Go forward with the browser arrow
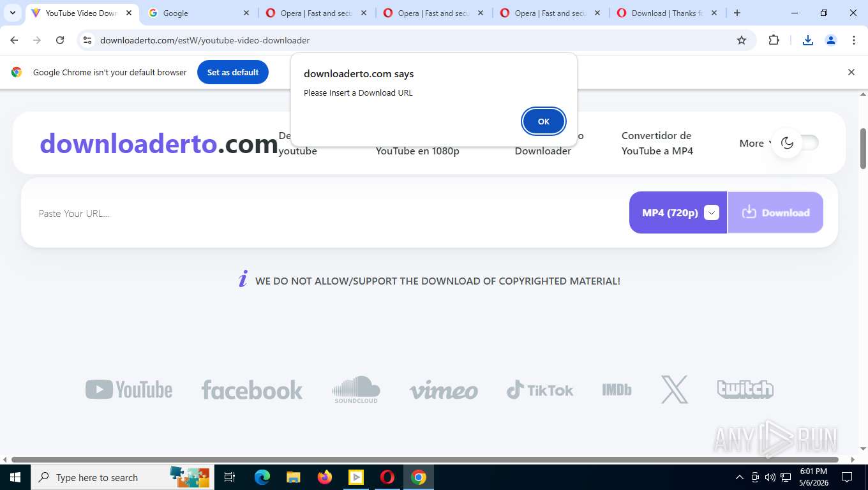Viewport: 868px width, 490px height. (x=37, y=40)
